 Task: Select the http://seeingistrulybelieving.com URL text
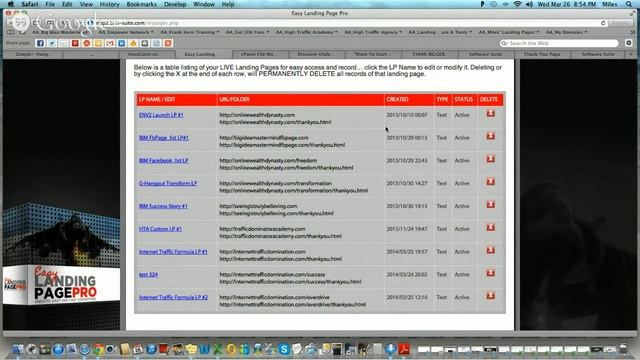coord(258,206)
